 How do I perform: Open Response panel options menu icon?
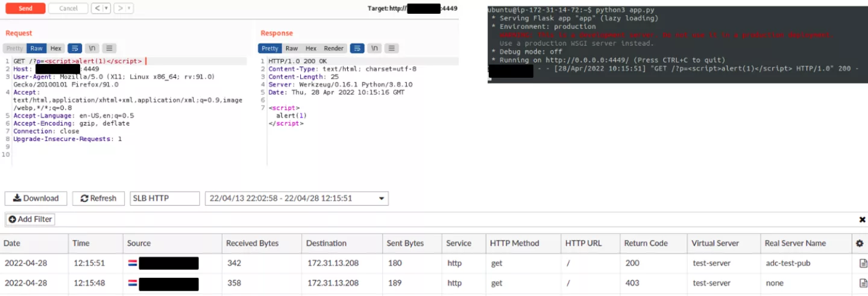click(x=391, y=48)
